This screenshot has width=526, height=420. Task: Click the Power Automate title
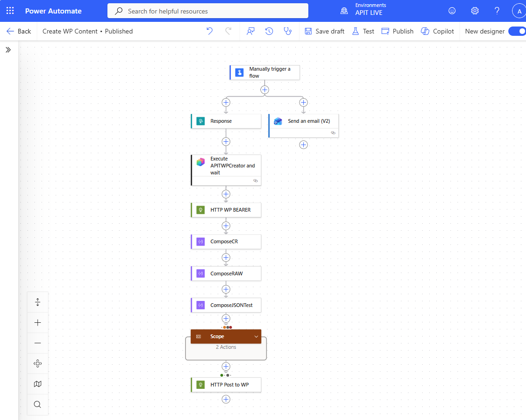(x=53, y=11)
